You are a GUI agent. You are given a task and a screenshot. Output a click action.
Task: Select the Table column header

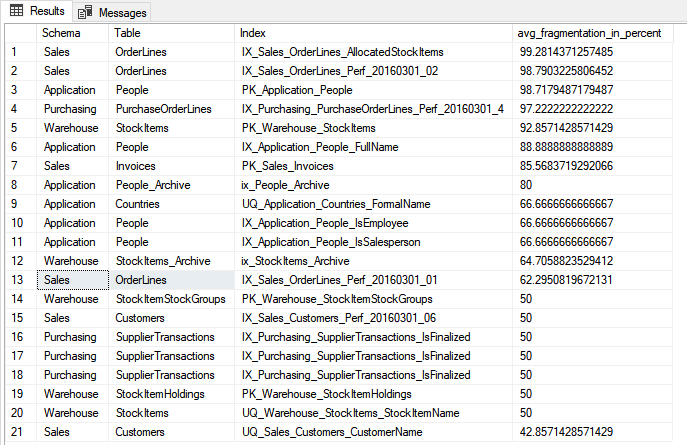click(171, 33)
